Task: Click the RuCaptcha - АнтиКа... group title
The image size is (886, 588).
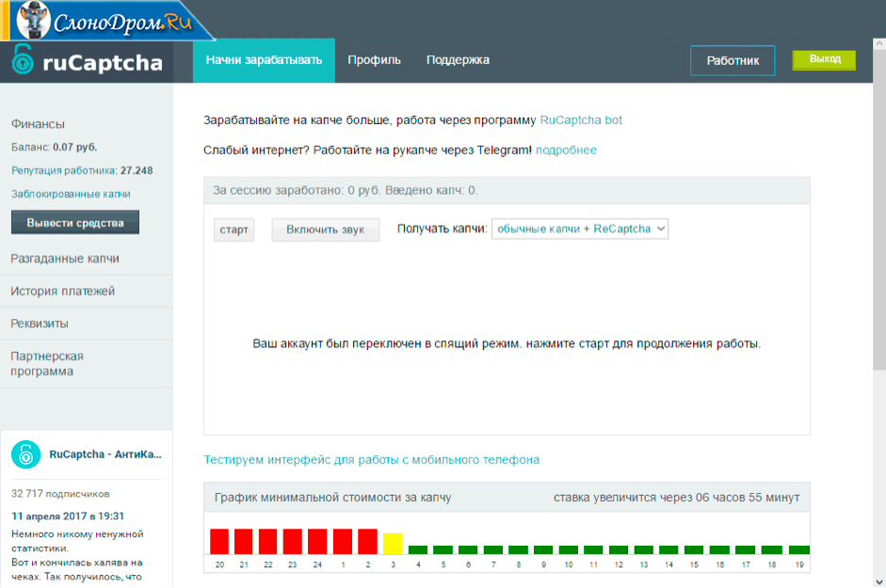Action: click(105, 454)
